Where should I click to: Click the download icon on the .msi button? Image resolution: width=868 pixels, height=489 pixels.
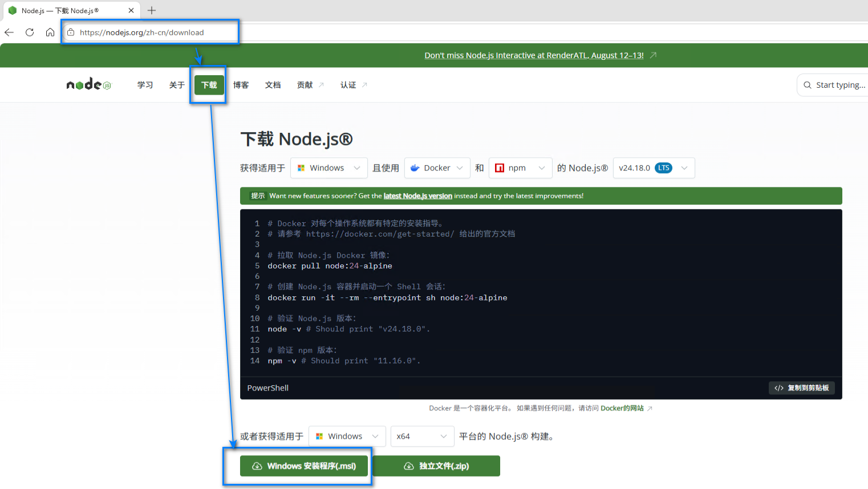tap(257, 466)
